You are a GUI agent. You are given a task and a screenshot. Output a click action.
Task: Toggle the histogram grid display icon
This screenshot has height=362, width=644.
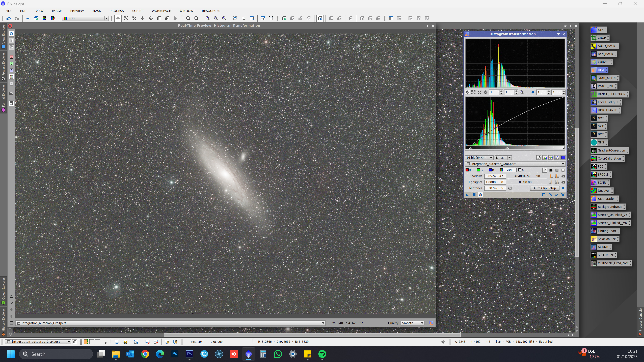(563, 158)
